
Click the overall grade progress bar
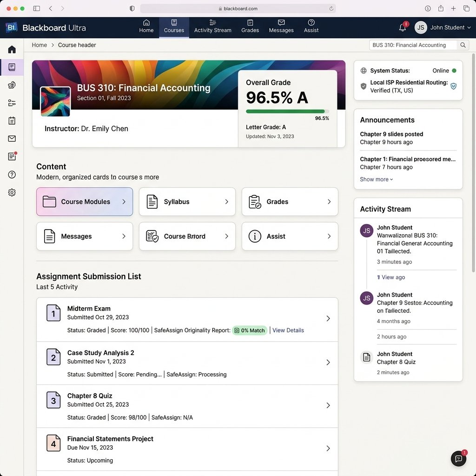point(287,112)
